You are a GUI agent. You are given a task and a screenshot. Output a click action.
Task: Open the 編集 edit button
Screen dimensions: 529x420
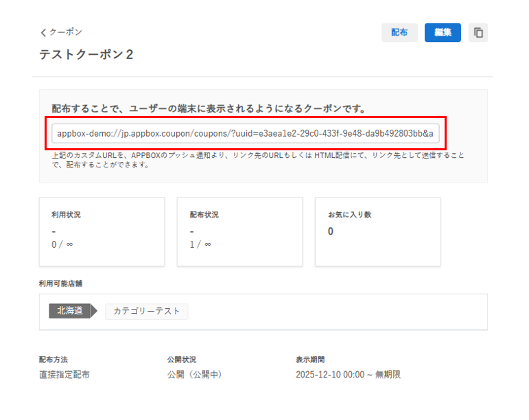(x=443, y=32)
